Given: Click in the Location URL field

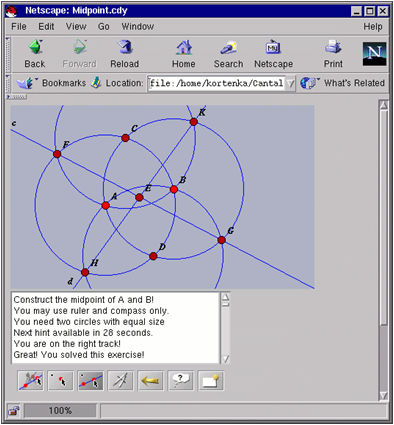Looking at the screenshot, I should [x=217, y=83].
